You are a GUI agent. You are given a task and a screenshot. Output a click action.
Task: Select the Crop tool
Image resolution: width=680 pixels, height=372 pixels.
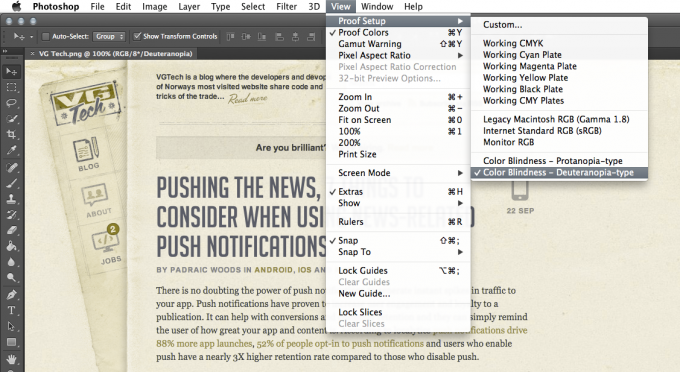click(11, 135)
